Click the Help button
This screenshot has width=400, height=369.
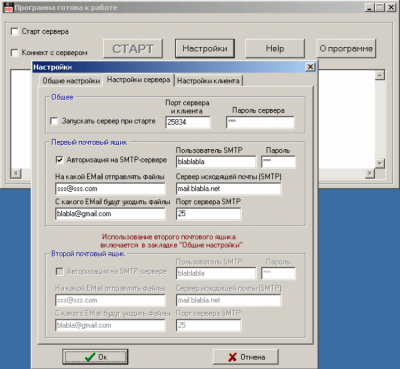275,49
